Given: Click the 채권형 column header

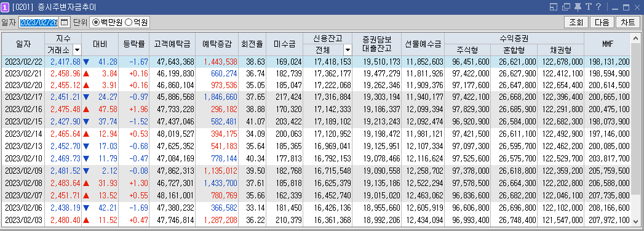Looking at the screenshot, I should tap(560, 50).
